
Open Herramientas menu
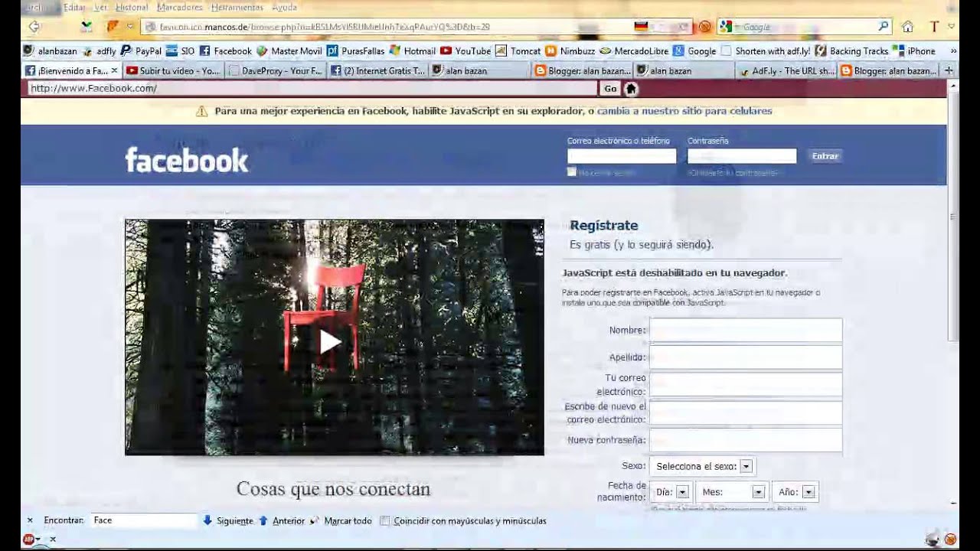[237, 7]
